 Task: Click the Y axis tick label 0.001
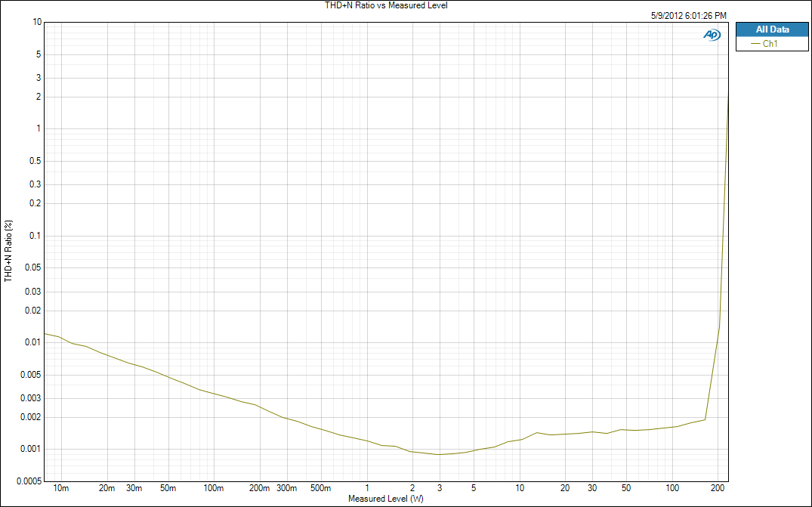click(31, 449)
